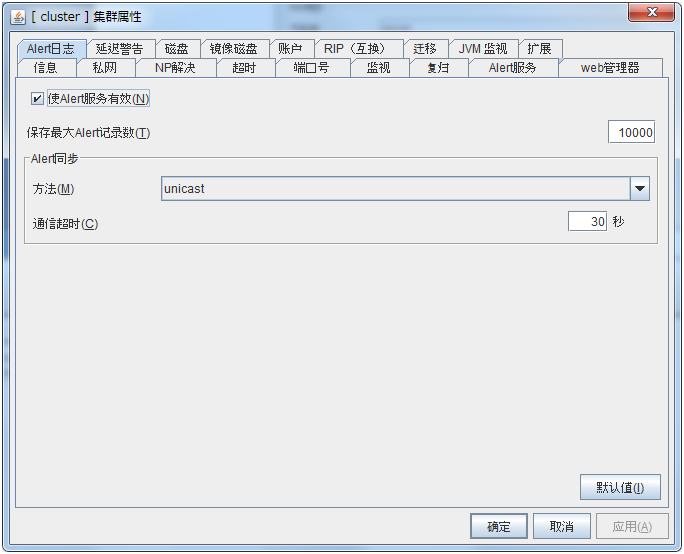This screenshot has height=554, width=684.
Task: Click the 取消 button
Action: pos(562,527)
